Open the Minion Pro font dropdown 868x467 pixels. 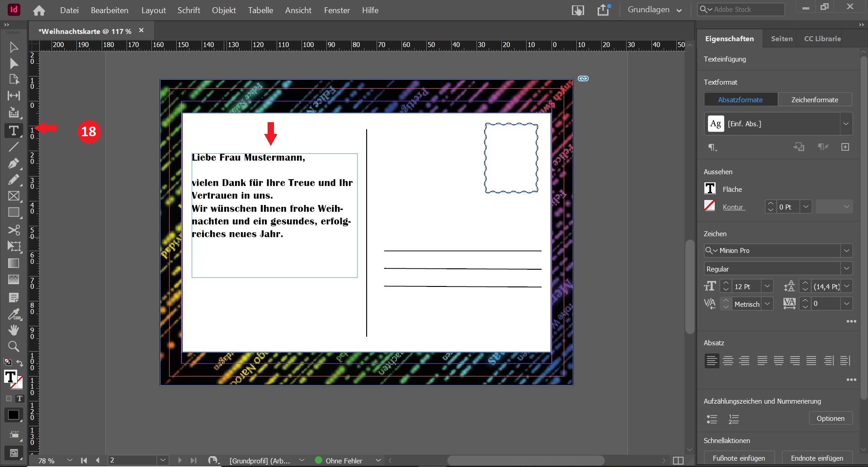click(x=846, y=250)
